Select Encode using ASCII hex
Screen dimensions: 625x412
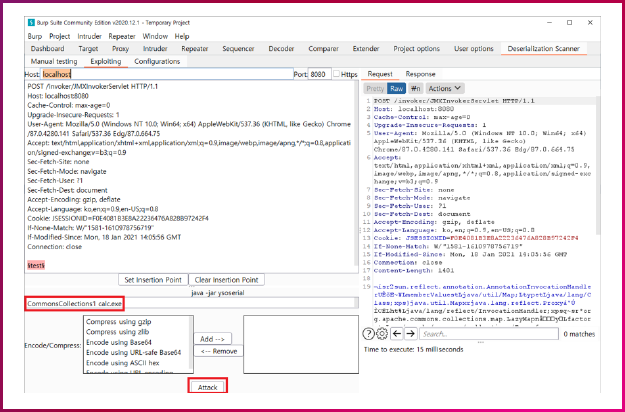(123, 363)
